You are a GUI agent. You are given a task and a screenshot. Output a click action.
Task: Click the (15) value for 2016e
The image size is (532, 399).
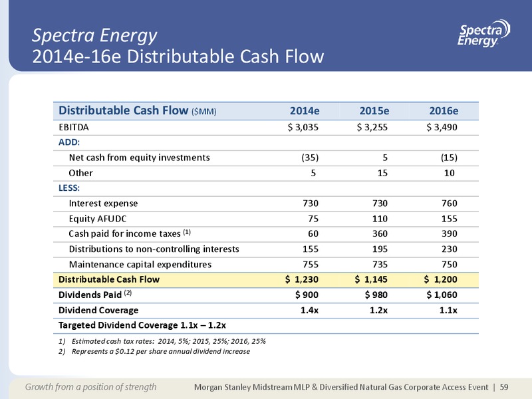pos(449,158)
